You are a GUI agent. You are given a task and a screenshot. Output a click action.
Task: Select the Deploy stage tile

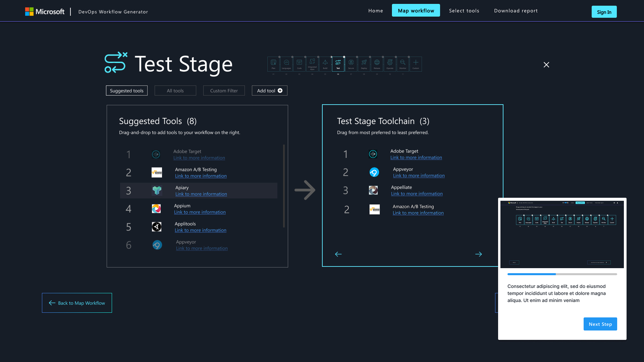click(x=364, y=64)
